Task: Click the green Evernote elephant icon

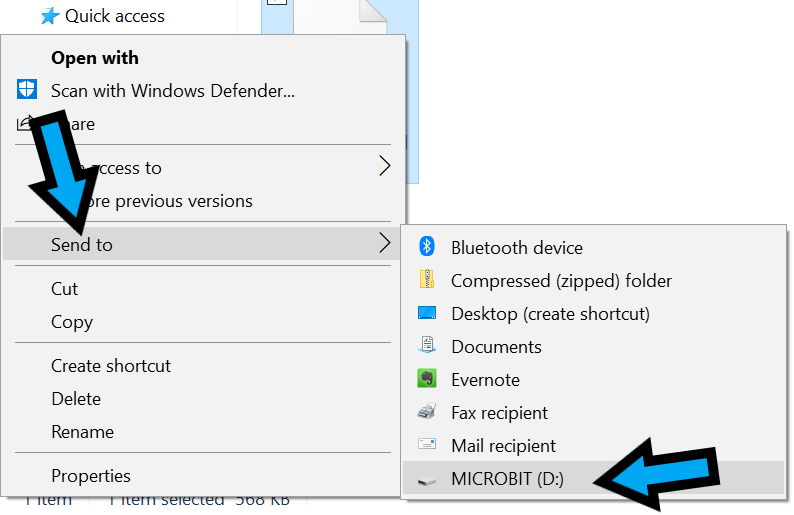Action: tap(427, 379)
